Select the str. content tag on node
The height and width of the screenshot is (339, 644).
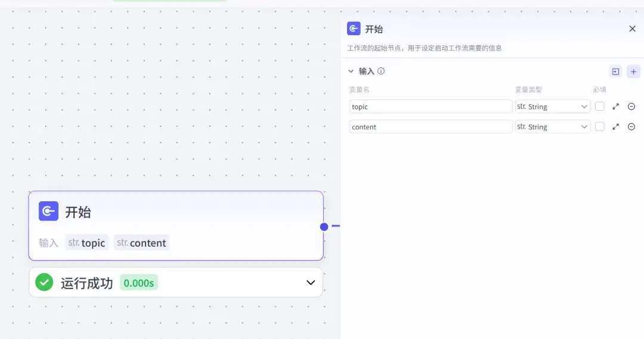click(141, 242)
